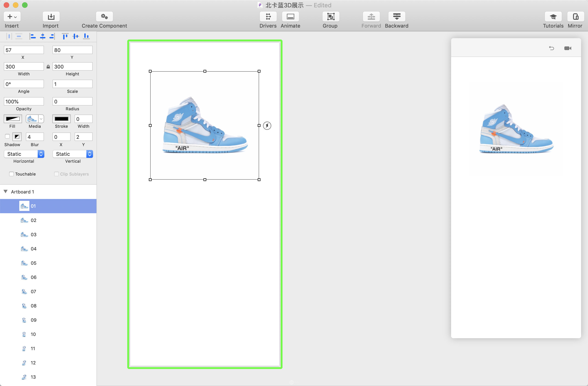The height and width of the screenshot is (386, 588).
Task: Open the Insert menu button
Action: [x=12, y=17]
